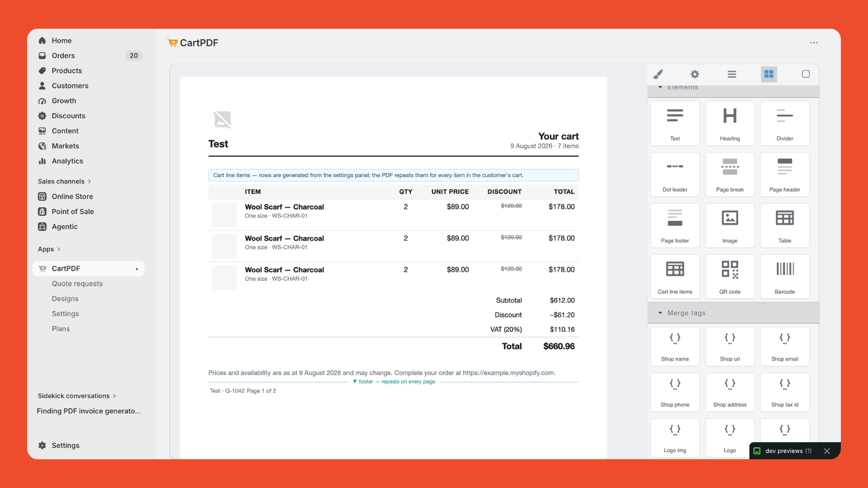The height and width of the screenshot is (488, 868).
Task: Expand the Apps section
Action: tap(49, 249)
